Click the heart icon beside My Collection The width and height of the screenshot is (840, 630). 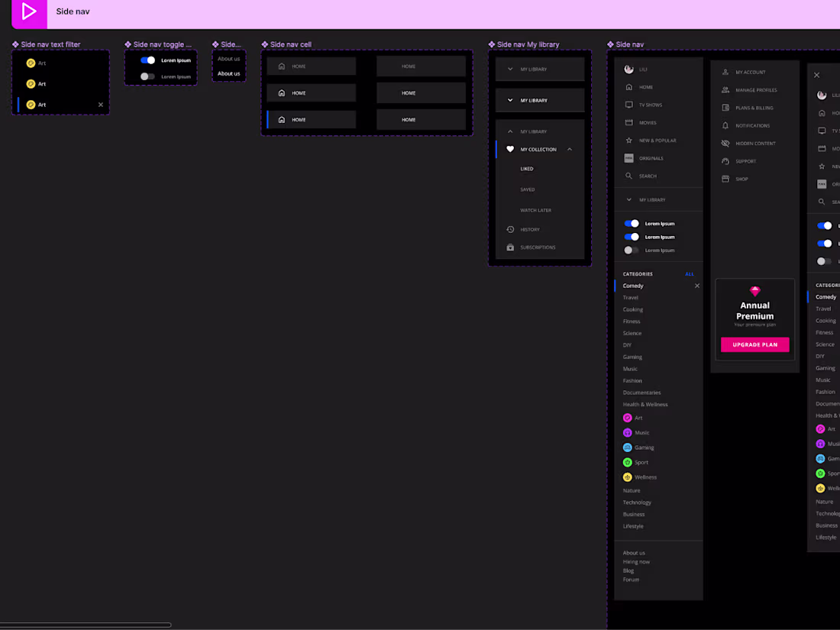(x=510, y=150)
